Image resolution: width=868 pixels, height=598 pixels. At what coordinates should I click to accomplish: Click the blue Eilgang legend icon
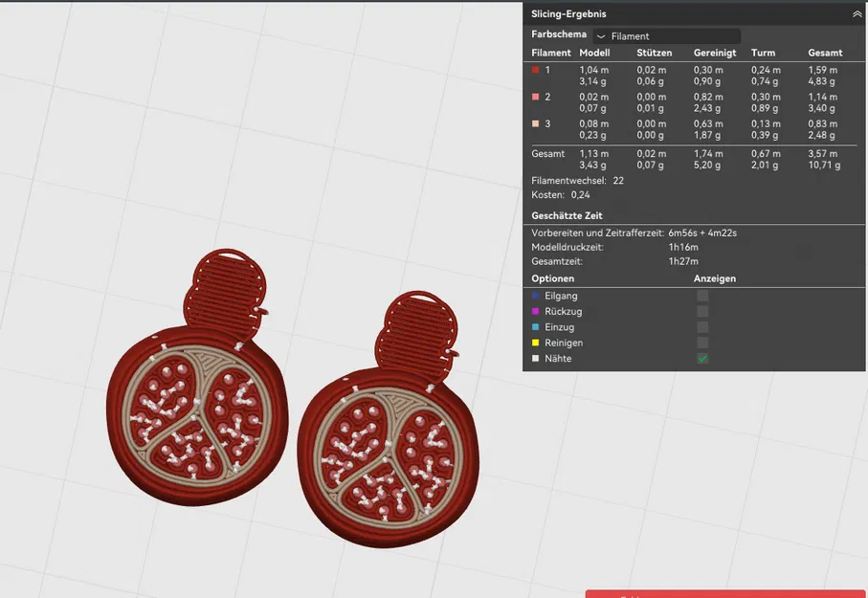[537, 296]
